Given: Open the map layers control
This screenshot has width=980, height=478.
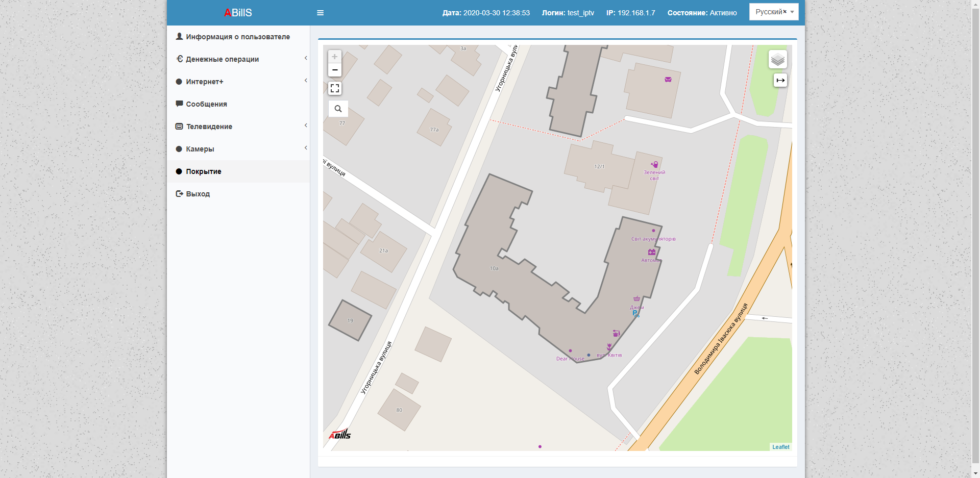Looking at the screenshot, I should tap(777, 60).
